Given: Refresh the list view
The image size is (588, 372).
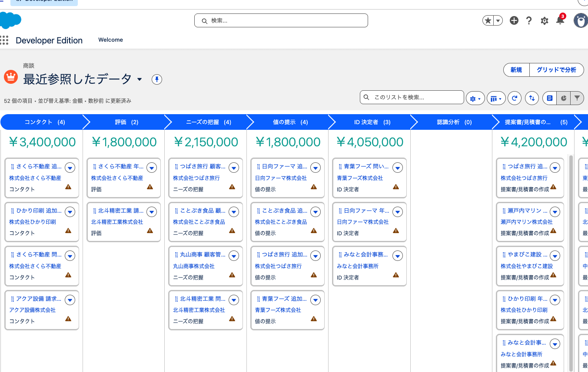Looking at the screenshot, I should pos(515,99).
